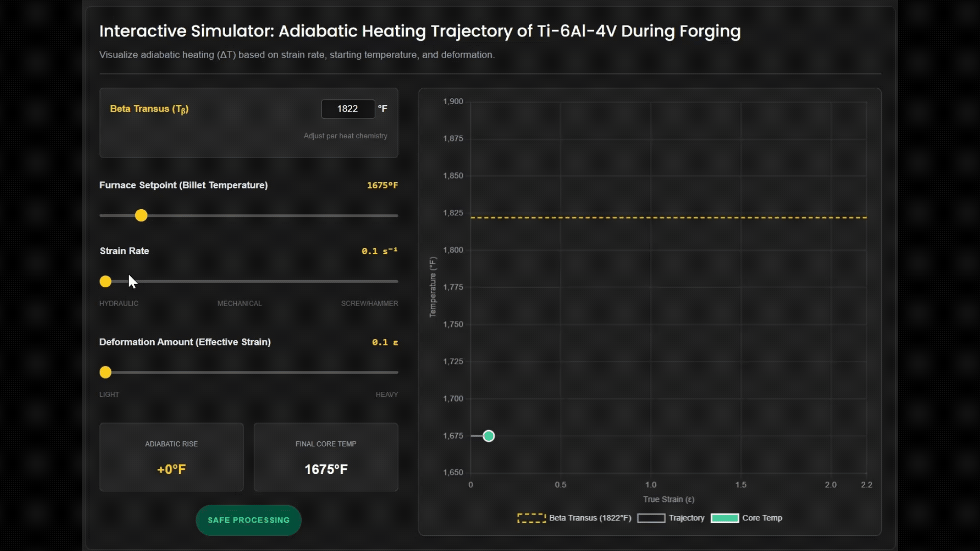The width and height of the screenshot is (980, 551).
Task: Click the Strain Rate slider handle
Action: coord(106,282)
